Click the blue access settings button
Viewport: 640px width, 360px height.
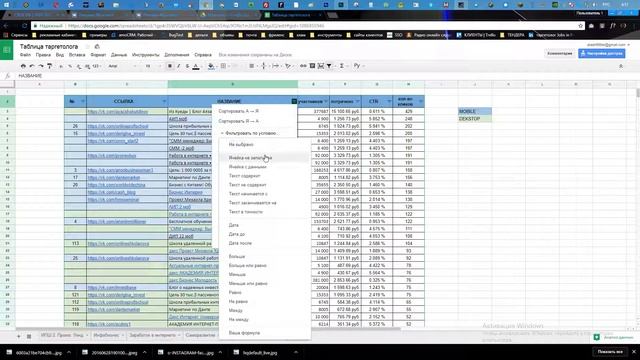pyautogui.click(x=602, y=53)
